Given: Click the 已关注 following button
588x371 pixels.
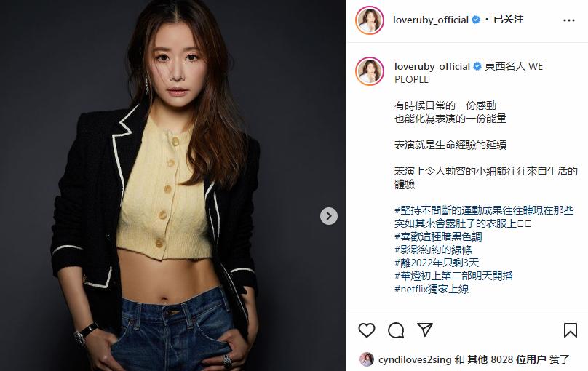Looking at the screenshot, I should coord(509,20).
